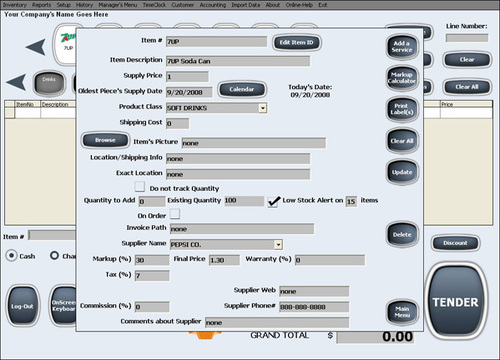Screen dimensions: 500x360
Task: Open the Calendar date picker
Action: [x=242, y=89]
